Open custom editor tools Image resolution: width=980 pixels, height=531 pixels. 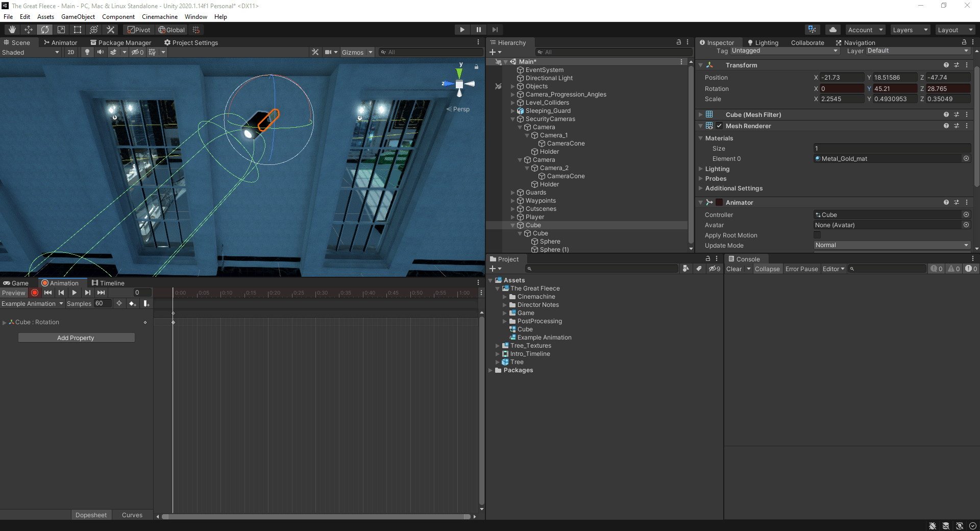110,30
